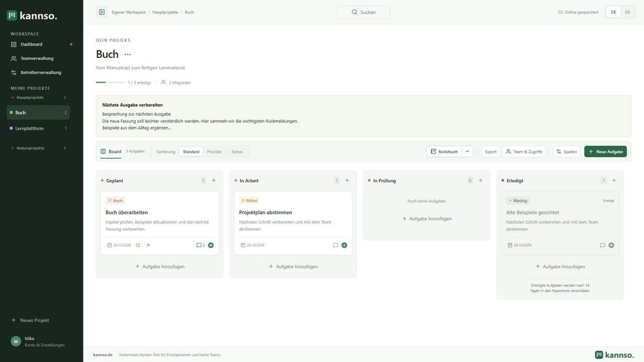Add a task via plus in In Arbeit header
The width and height of the screenshot is (644, 362).
pyautogui.click(x=347, y=180)
